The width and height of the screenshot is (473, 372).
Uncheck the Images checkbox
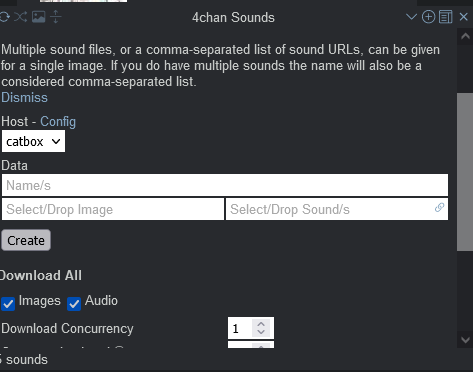tap(8, 304)
